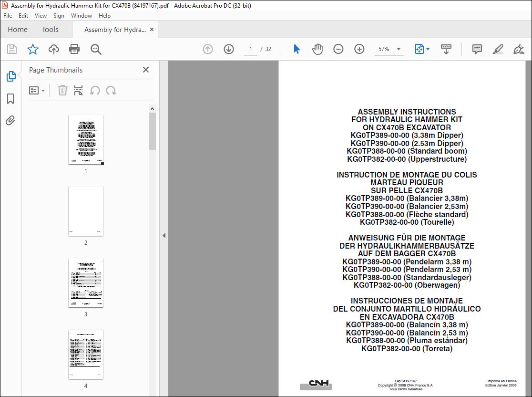Click thumbnails panel scroll up arrow
This screenshot has height=397, width=532.
[x=153, y=109]
